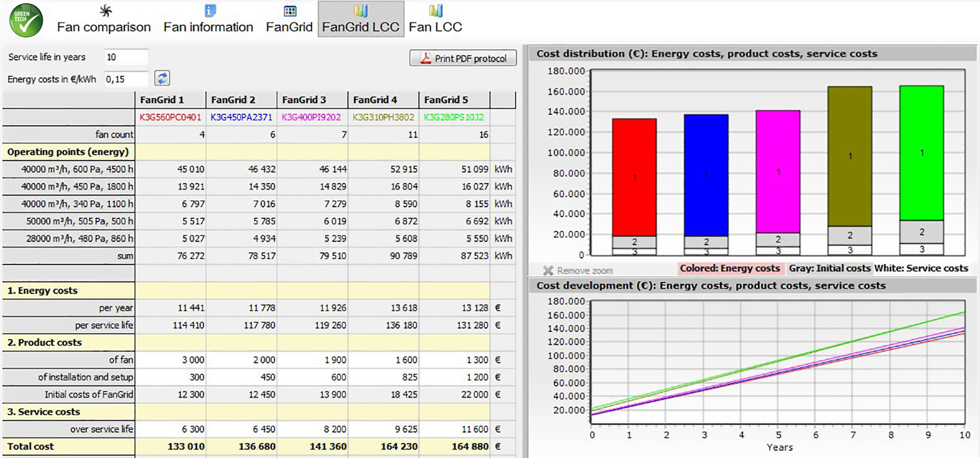Screen dimensions: 980x458
Task: Click the fan cost cell showing 3 000
Action: (170, 360)
